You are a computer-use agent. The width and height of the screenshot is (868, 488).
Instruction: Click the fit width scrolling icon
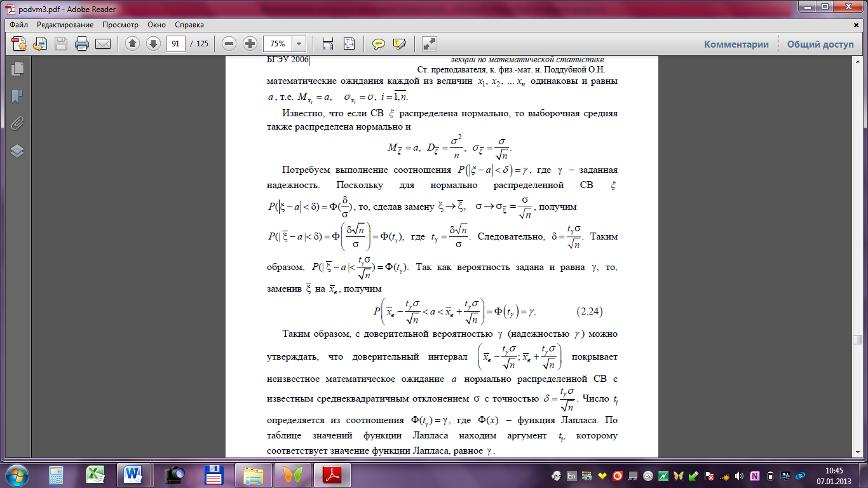[x=328, y=44]
